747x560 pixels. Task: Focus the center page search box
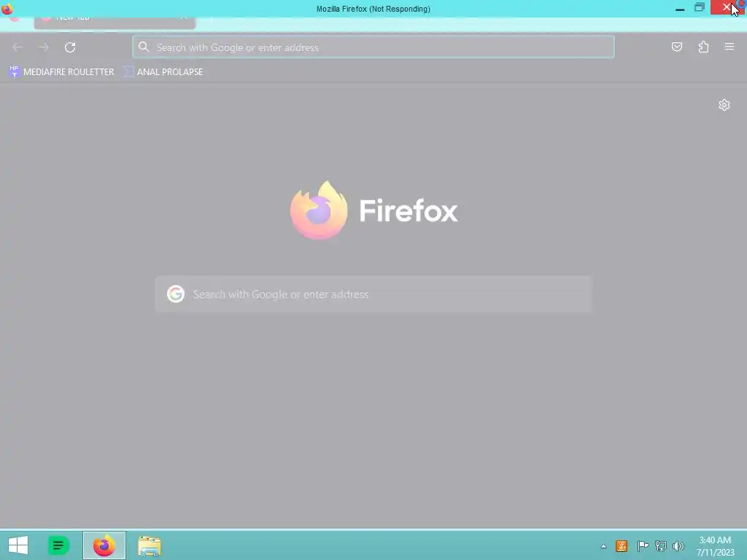[x=373, y=294]
